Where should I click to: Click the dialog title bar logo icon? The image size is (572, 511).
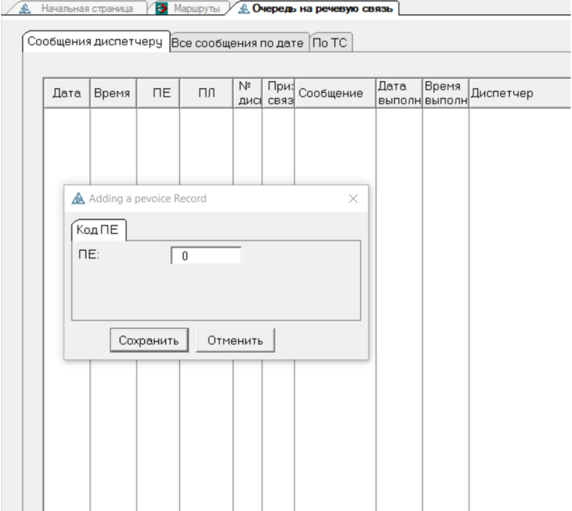coord(78,198)
